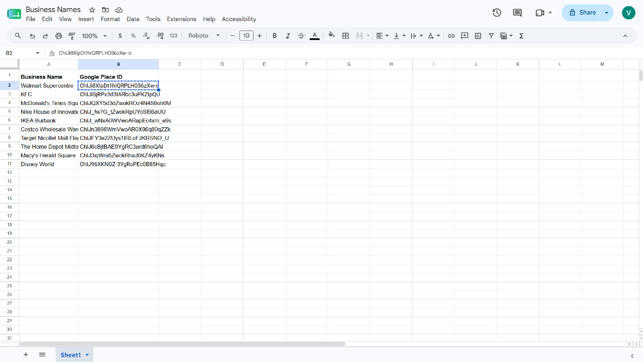The image size is (644, 364).
Task: Click the Functions sigma icon
Action: tap(522, 36)
